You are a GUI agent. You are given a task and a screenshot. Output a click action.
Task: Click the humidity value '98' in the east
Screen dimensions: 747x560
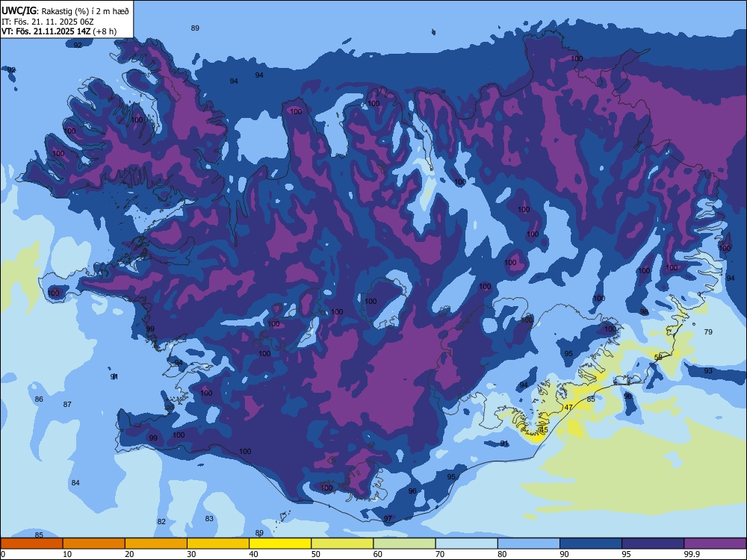644,312
